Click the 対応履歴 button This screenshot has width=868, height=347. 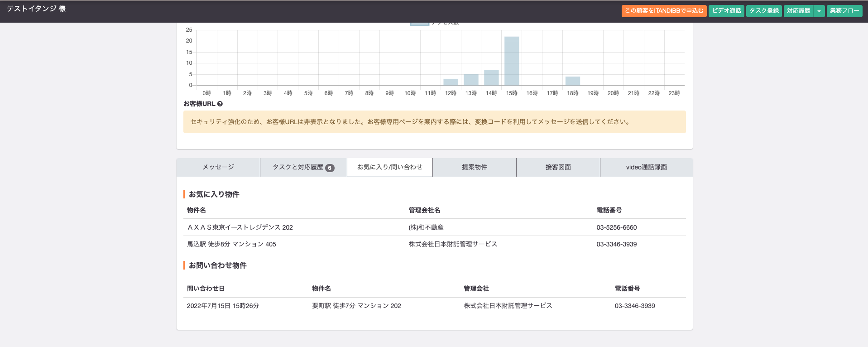click(799, 11)
